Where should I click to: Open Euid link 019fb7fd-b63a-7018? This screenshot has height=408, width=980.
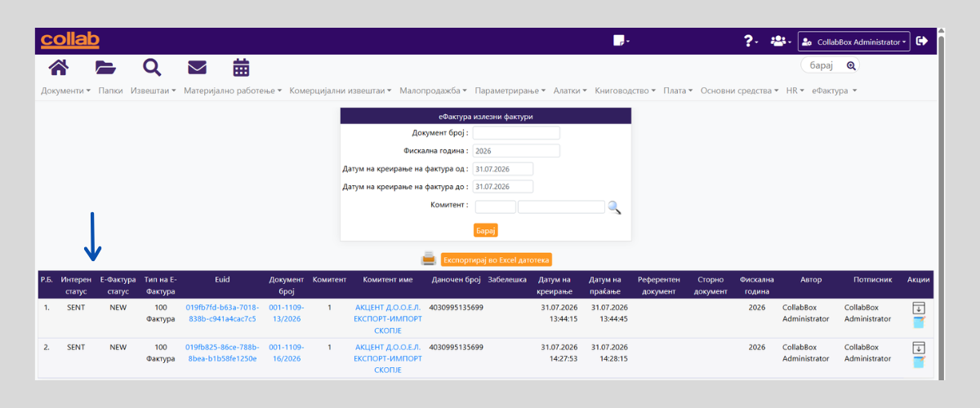tap(222, 313)
